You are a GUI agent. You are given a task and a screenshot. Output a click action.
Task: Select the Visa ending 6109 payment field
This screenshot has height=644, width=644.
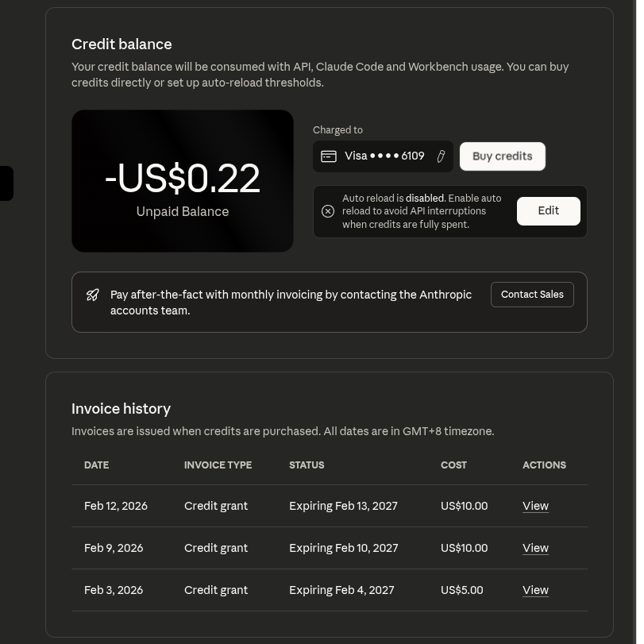click(x=384, y=156)
